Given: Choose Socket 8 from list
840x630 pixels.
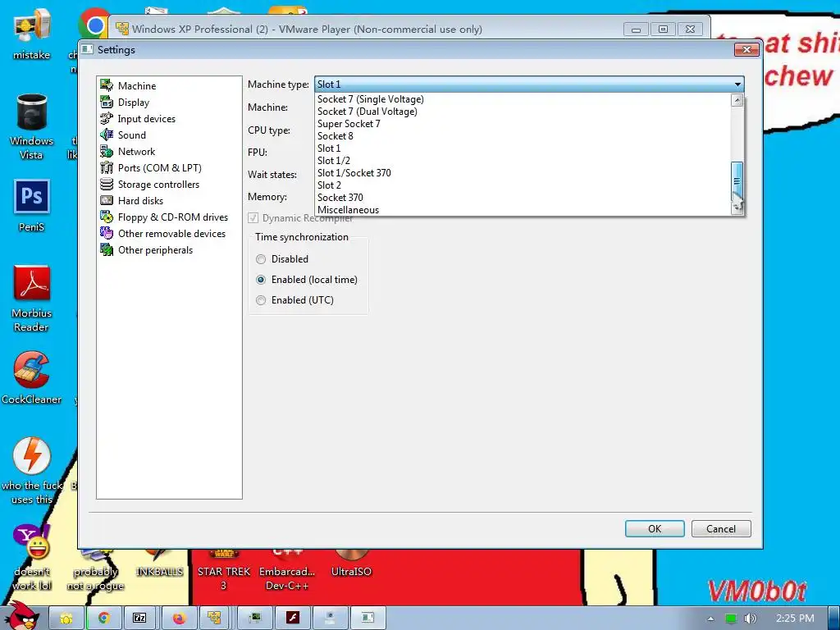Looking at the screenshot, I should click(x=523, y=136).
